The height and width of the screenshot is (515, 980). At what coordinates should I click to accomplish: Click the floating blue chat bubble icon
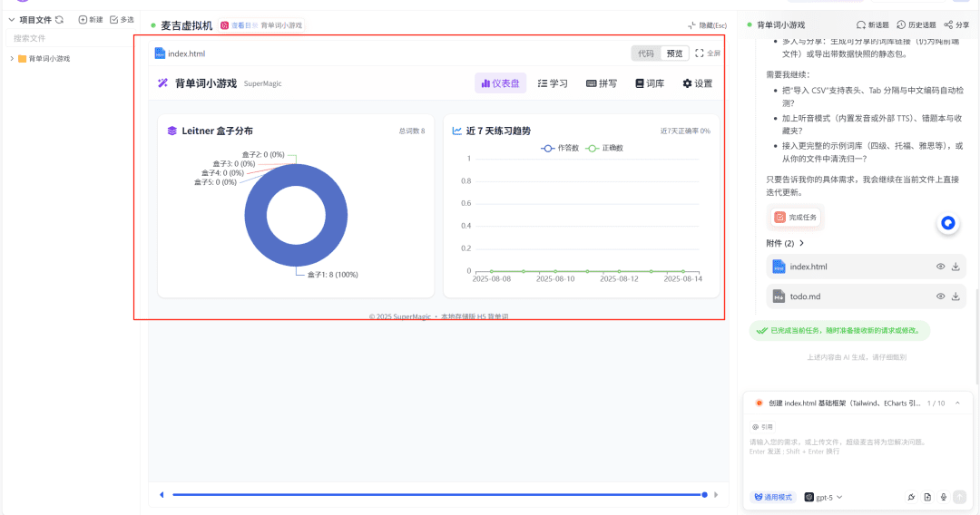(948, 222)
